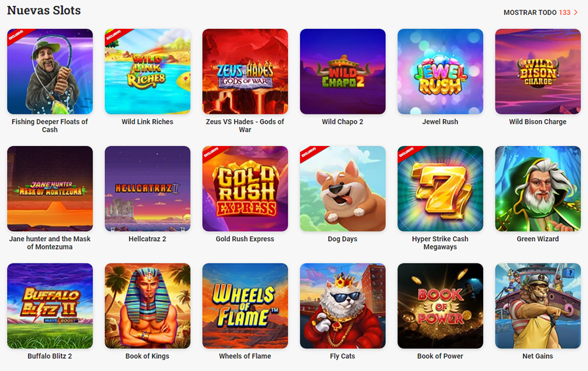Open the Fly Cats game image

343,306
